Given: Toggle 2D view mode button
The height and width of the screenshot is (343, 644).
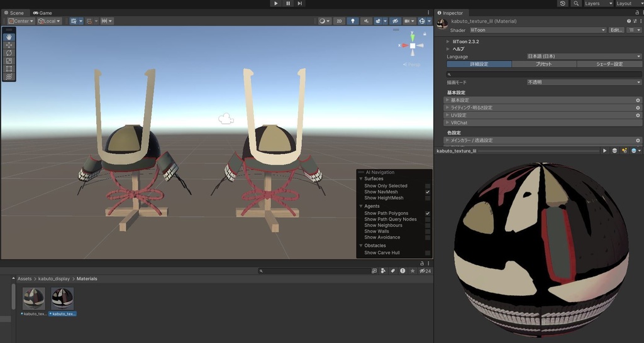Looking at the screenshot, I should click(339, 21).
